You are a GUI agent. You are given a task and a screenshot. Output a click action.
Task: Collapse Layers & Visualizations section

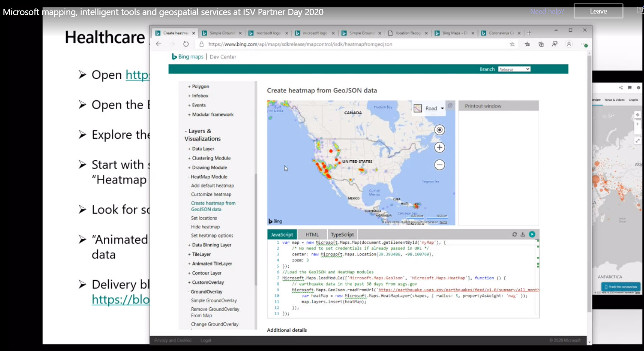[x=203, y=135]
